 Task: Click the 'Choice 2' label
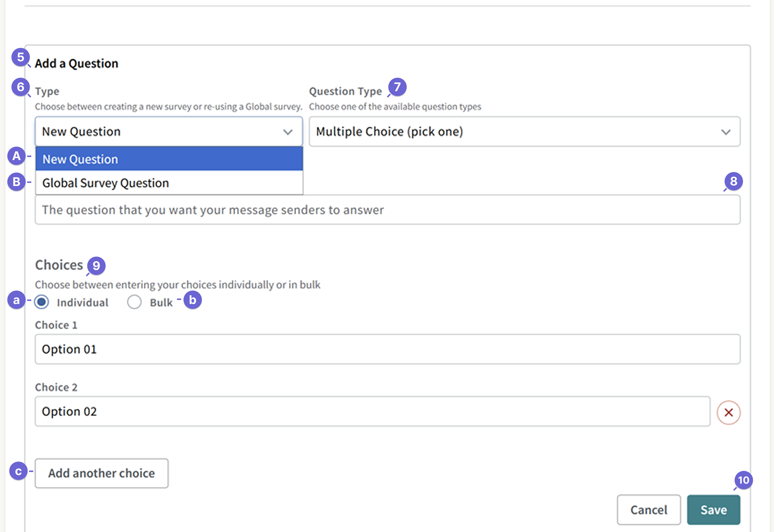coord(56,387)
